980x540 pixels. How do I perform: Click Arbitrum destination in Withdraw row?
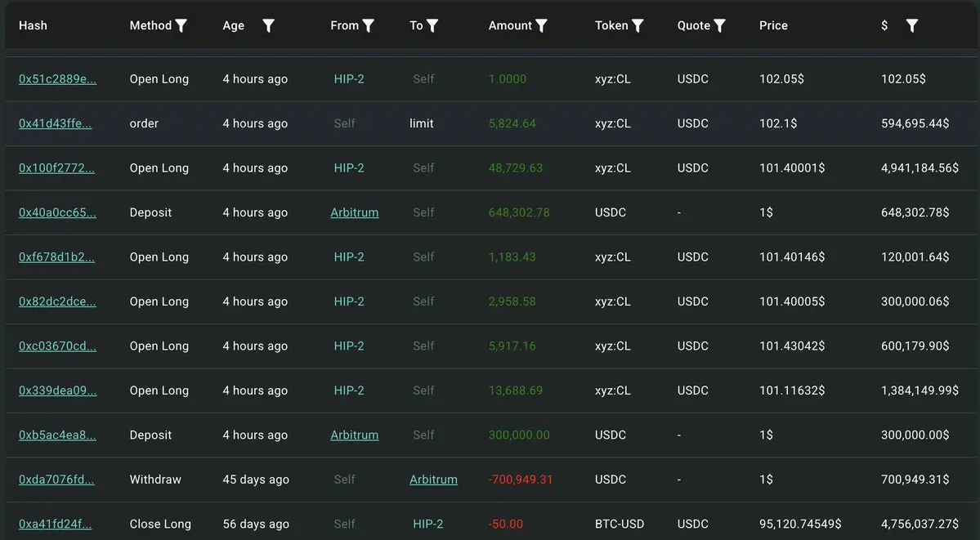[x=433, y=480]
